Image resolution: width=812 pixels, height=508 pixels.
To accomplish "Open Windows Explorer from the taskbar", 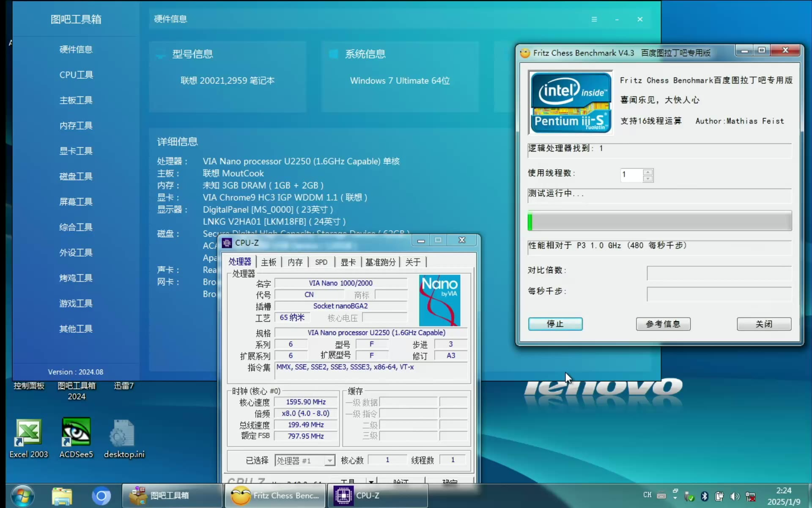I will [x=62, y=496].
